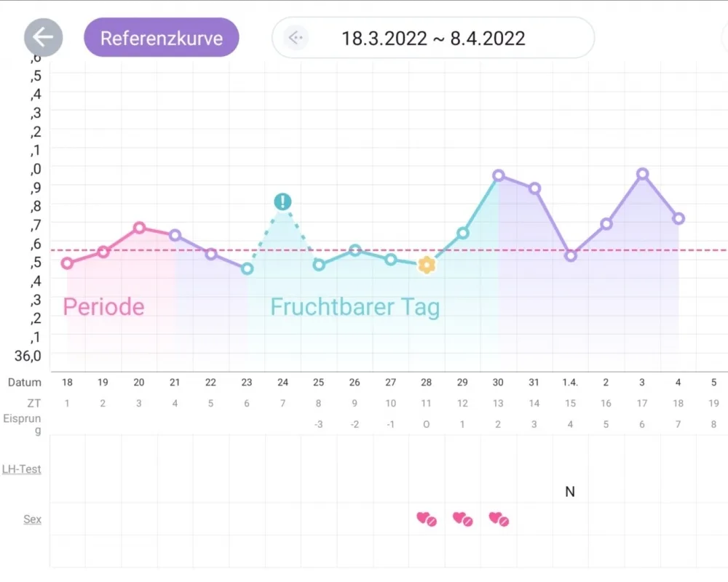
Task: Select date 5 in the Datum row
Action: point(714,383)
